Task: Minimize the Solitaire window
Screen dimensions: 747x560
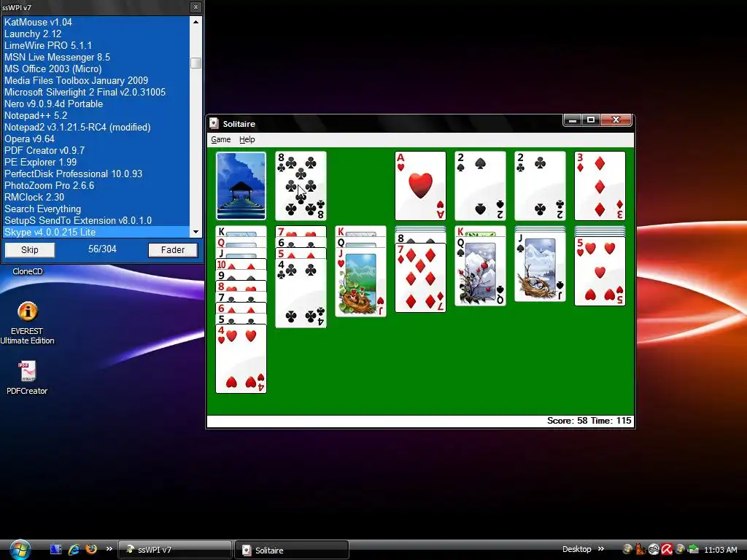Action: click(x=573, y=120)
